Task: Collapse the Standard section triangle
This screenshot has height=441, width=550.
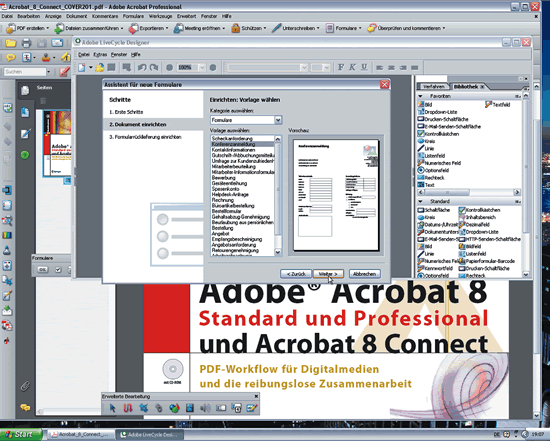Action: tap(420, 201)
